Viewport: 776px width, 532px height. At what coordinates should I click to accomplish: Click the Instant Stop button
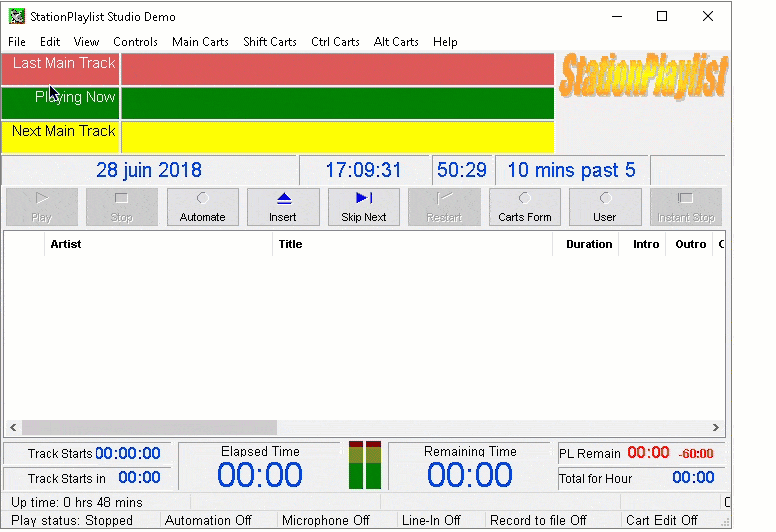tap(686, 207)
